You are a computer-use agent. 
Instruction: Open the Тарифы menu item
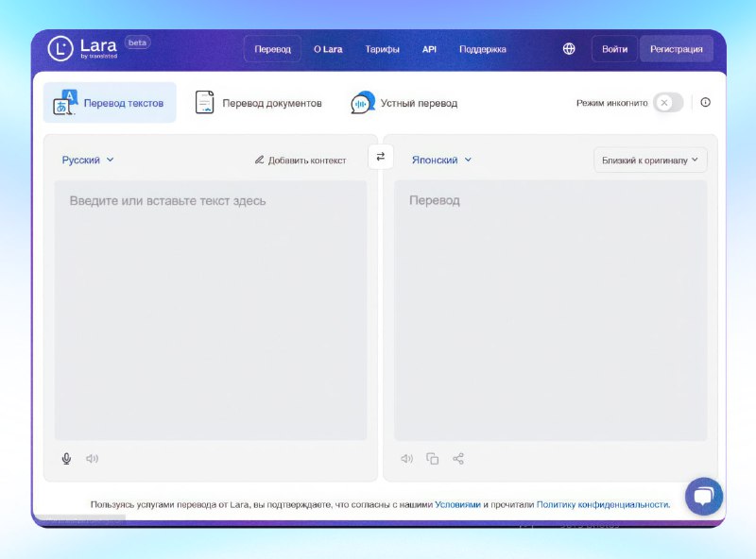pyautogui.click(x=384, y=48)
